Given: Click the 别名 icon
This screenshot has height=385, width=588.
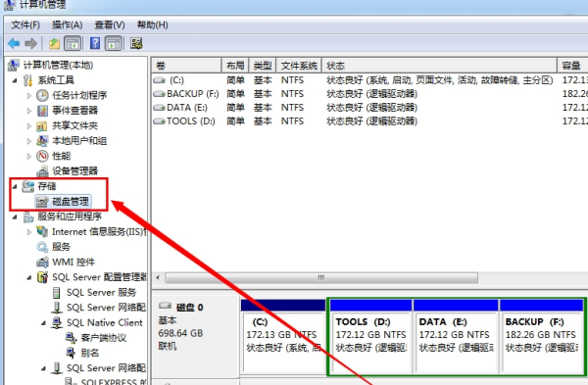Looking at the screenshot, I should tap(71, 353).
